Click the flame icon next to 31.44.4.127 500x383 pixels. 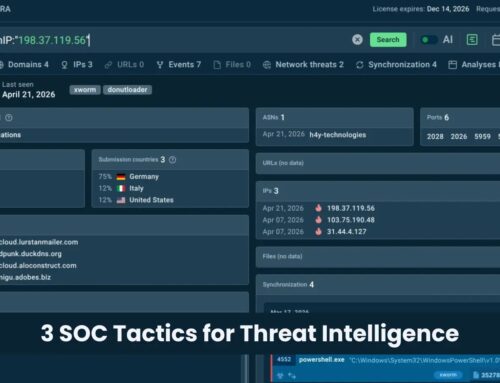[318, 231]
